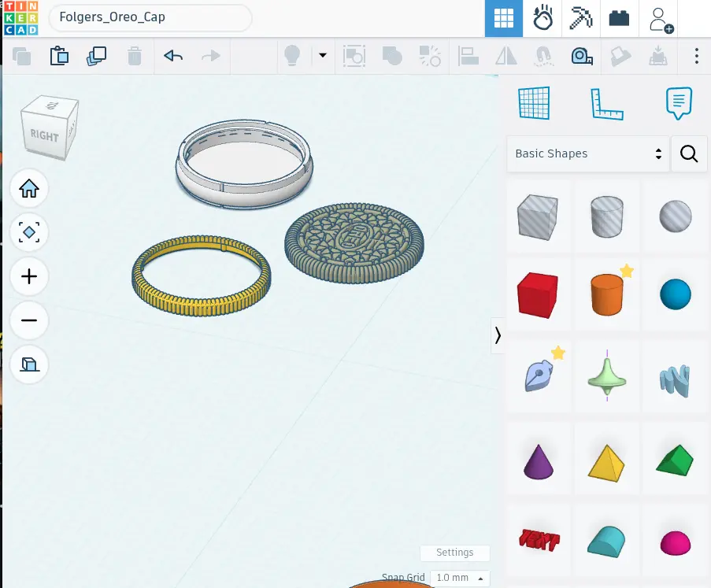Open the three-dot more menu
Screen dimensions: 711x588
pyautogui.click(x=697, y=56)
